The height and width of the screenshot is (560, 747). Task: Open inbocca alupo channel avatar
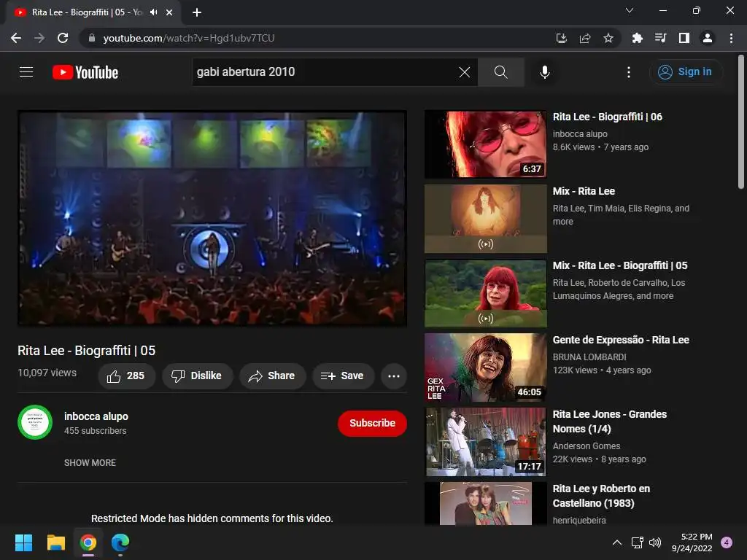pyautogui.click(x=35, y=422)
